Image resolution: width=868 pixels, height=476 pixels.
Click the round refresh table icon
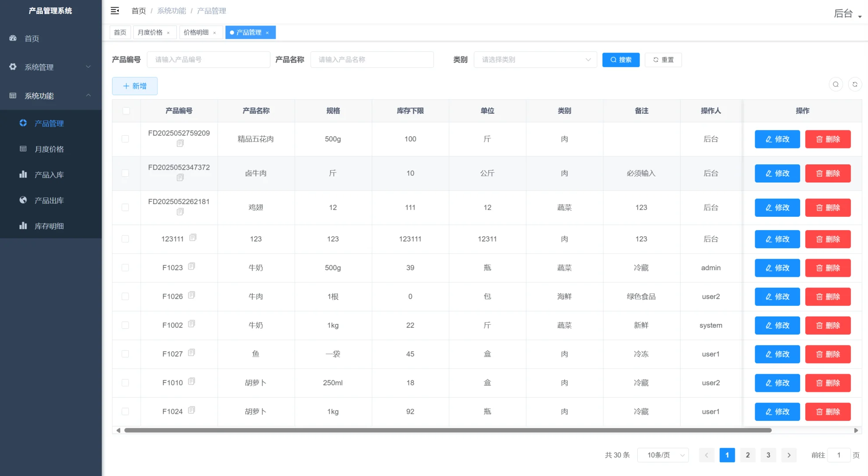(855, 84)
